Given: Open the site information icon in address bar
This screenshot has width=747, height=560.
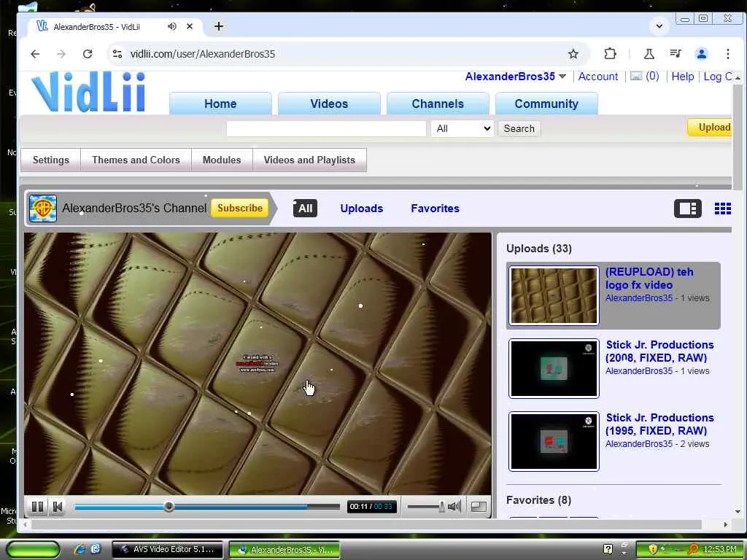Looking at the screenshot, I should [x=117, y=54].
